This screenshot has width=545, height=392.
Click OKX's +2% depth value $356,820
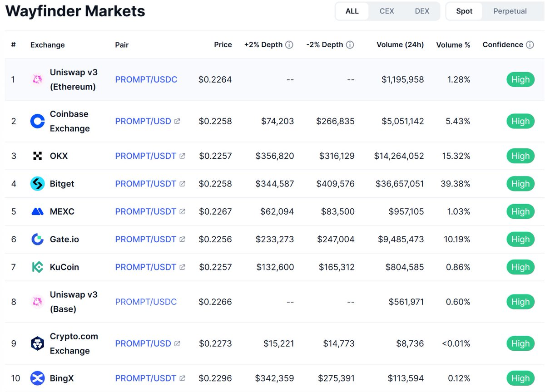[x=275, y=156]
